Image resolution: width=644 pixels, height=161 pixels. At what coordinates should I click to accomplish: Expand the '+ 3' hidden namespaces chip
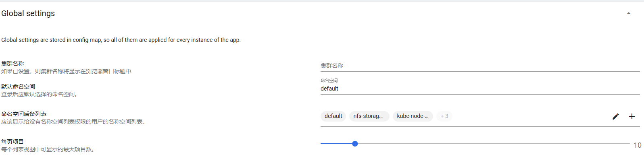click(x=444, y=116)
